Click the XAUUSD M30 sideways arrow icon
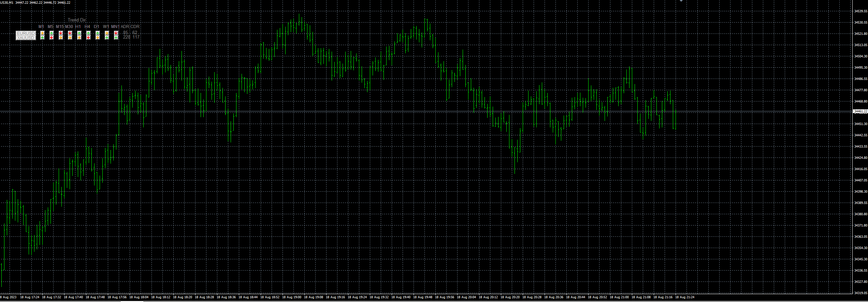The width and height of the screenshot is (868, 302). coord(70,37)
